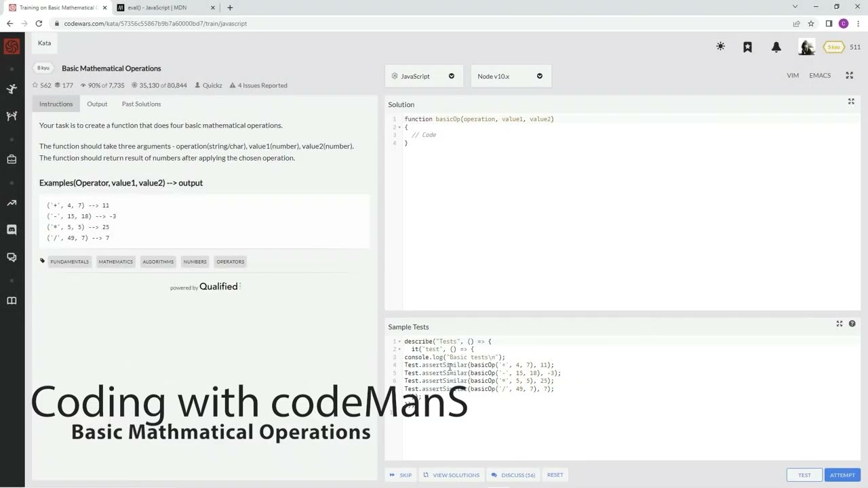This screenshot has height=488, width=868.
Task: Click VIEW SOLUTIONS button
Action: point(451,475)
